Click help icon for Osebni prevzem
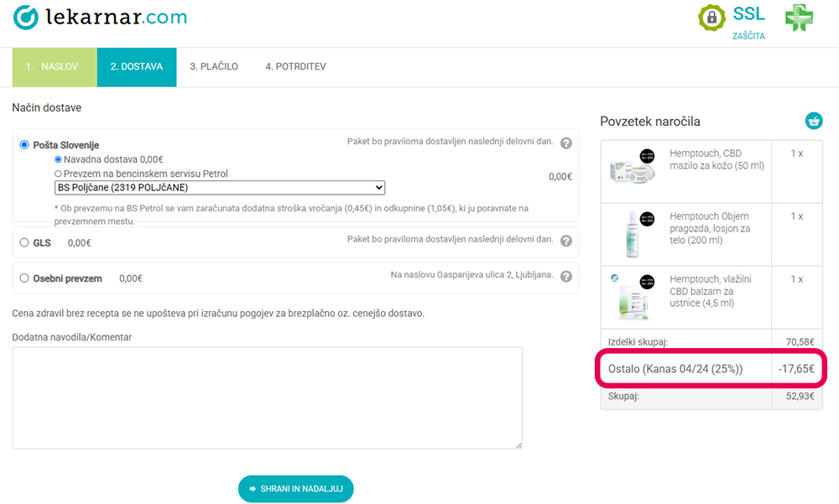 click(566, 277)
